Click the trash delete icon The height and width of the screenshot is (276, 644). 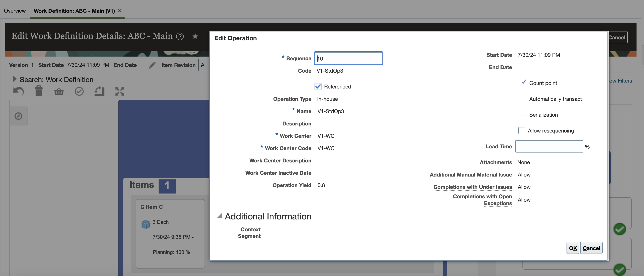[x=39, y=91]
